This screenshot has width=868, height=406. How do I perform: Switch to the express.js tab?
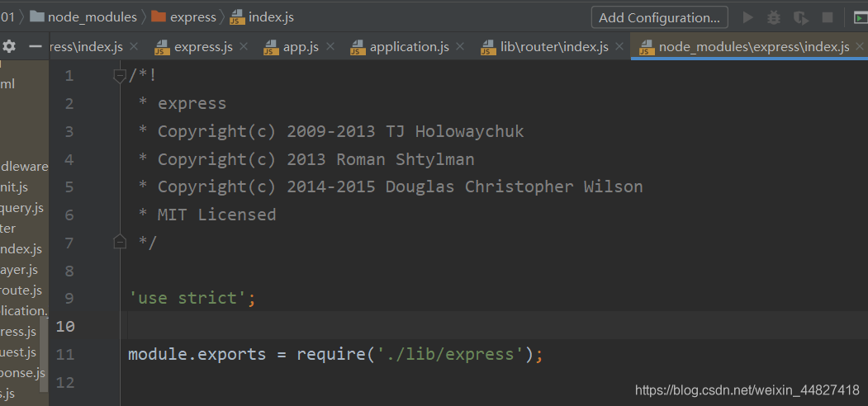point(203,47)
